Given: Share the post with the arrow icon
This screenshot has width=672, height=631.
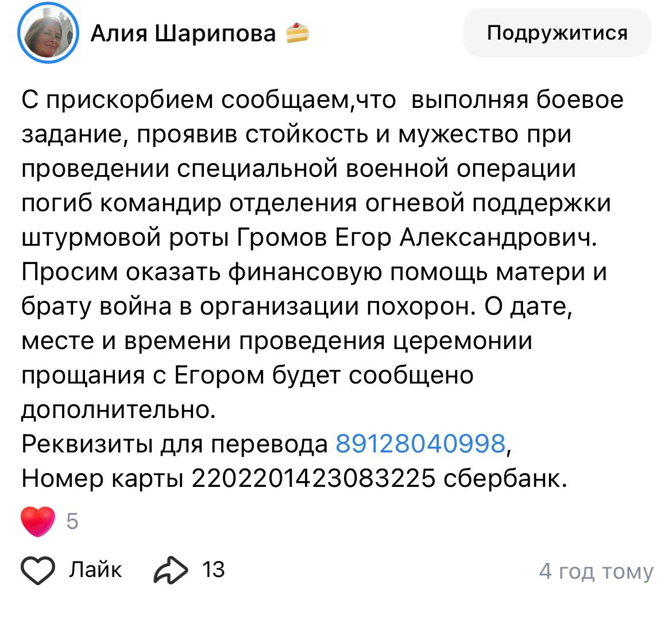Looking at the screenshot, I should [171, 570].
